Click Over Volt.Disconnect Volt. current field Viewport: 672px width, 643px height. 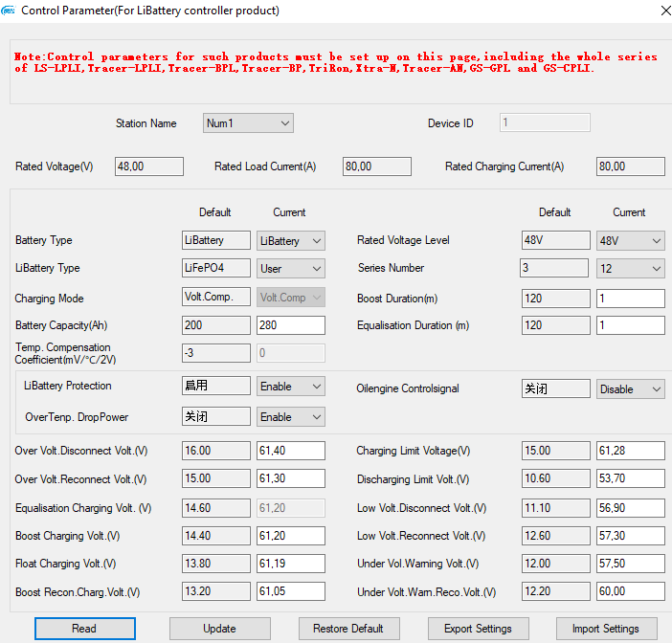click(291, 451)
